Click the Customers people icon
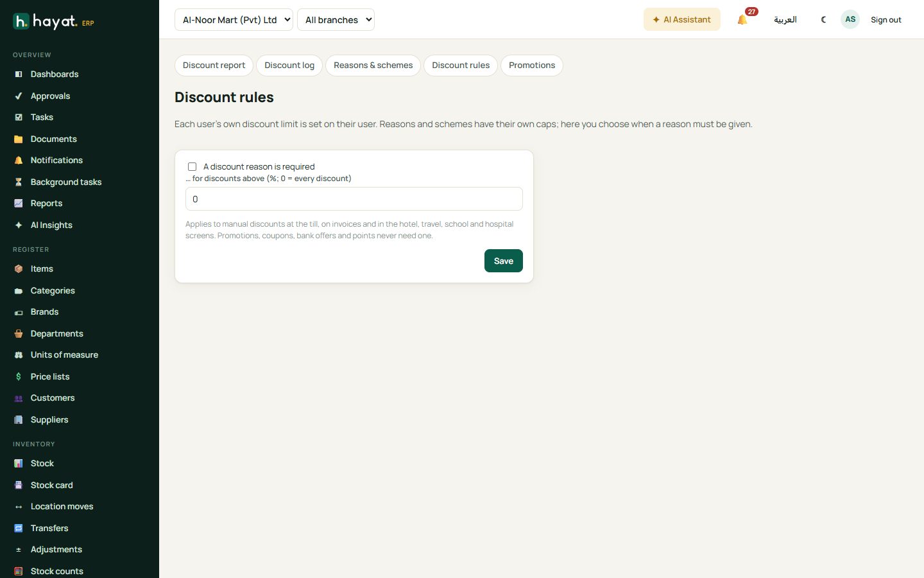924x578 pixels. (x=19, y=398)
